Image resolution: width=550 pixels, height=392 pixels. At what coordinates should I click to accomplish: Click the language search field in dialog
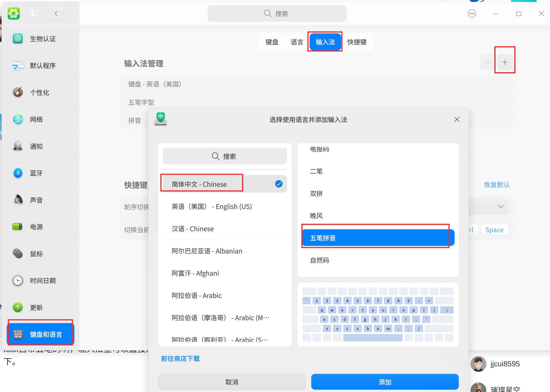(225, 156)
